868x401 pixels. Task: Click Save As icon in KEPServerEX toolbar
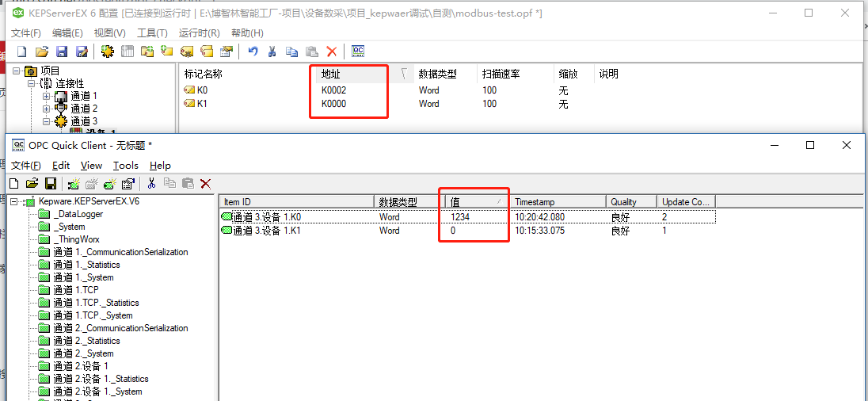coord(82,52)
